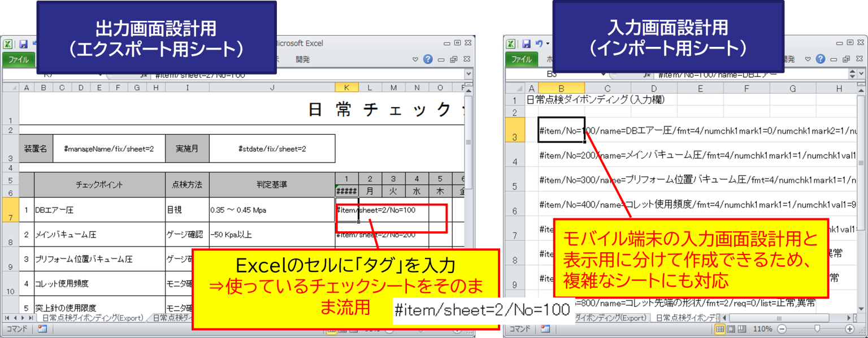Open the ファイル tab in left window
The image size is (868, 338).
coord(19,59)
